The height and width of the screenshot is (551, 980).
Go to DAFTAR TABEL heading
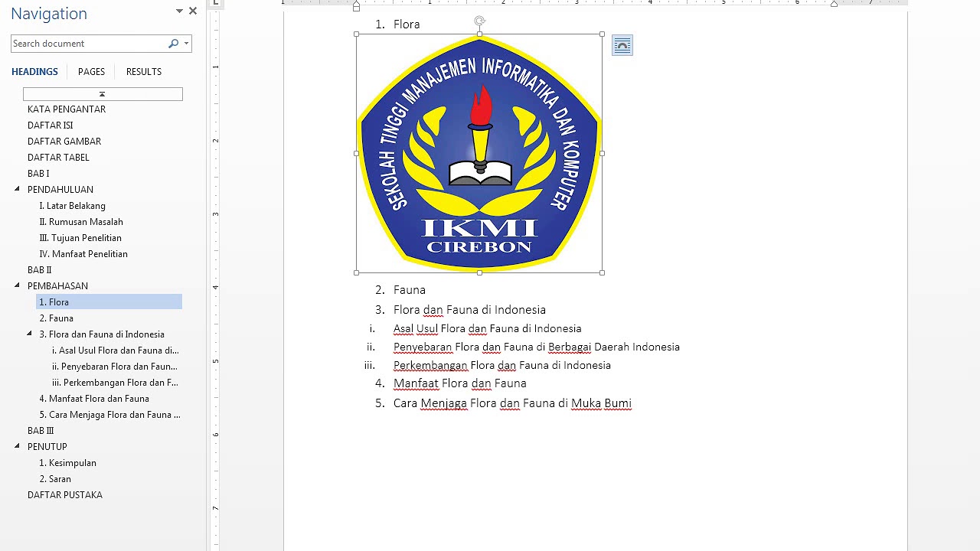[x=58, y=158]
